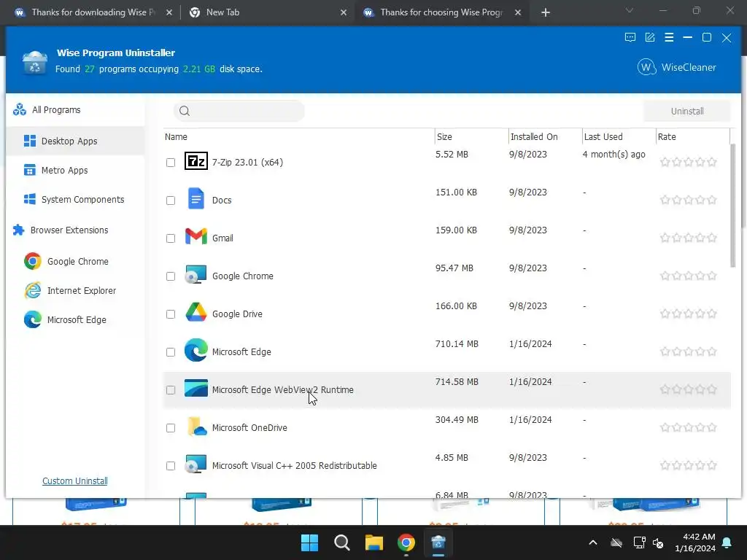Check the Microsoft OneDrive checkbox
This screenshot has height=560, width=747.
[x=171, y=428]
